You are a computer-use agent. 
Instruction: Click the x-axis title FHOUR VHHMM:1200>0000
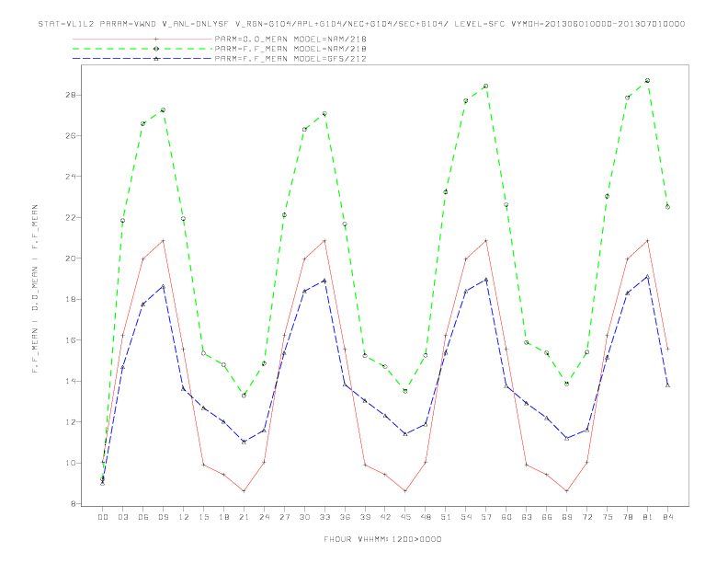[382, 539]
